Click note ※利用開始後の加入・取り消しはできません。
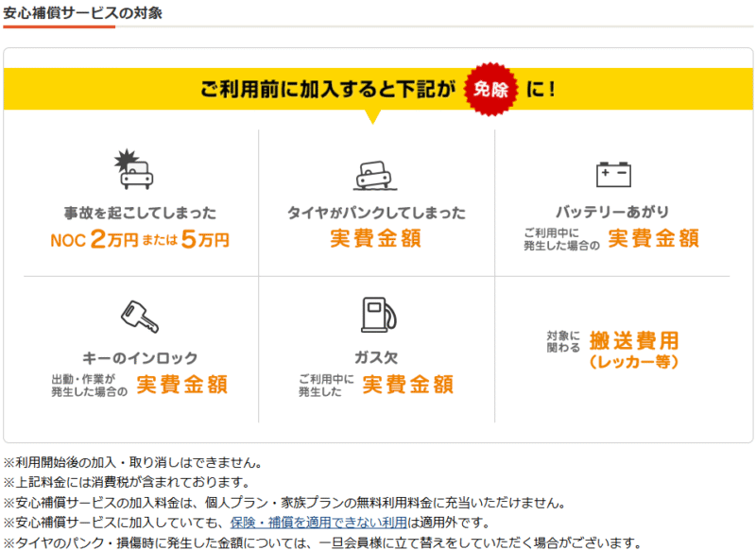756x550 pixels. point(132,463)
